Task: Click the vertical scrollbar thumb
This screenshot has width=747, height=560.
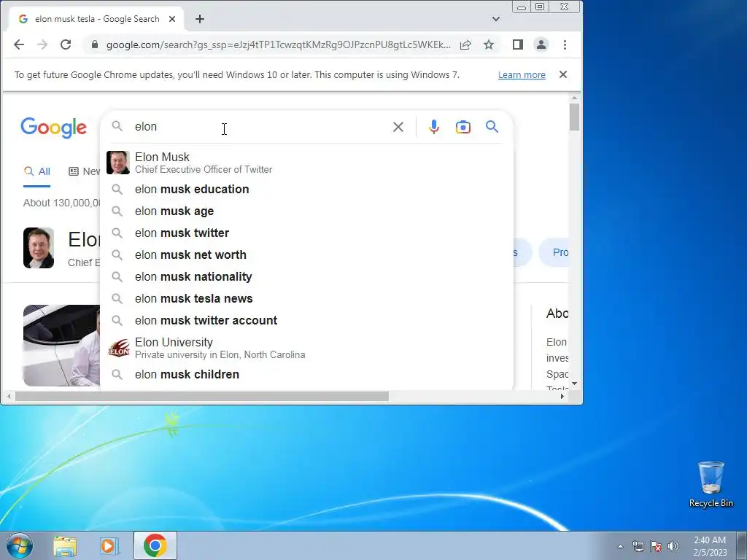Action: pos(575,117)
